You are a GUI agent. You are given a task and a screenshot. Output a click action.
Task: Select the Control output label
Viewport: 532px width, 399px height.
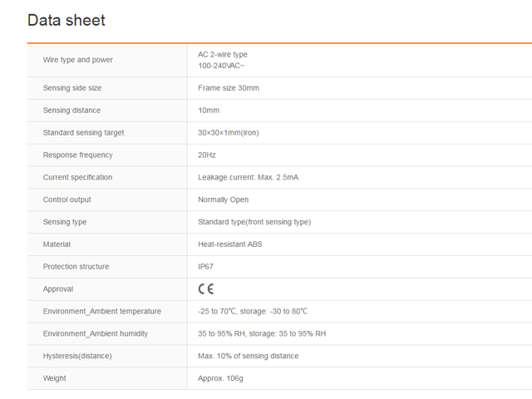point(67,200)
